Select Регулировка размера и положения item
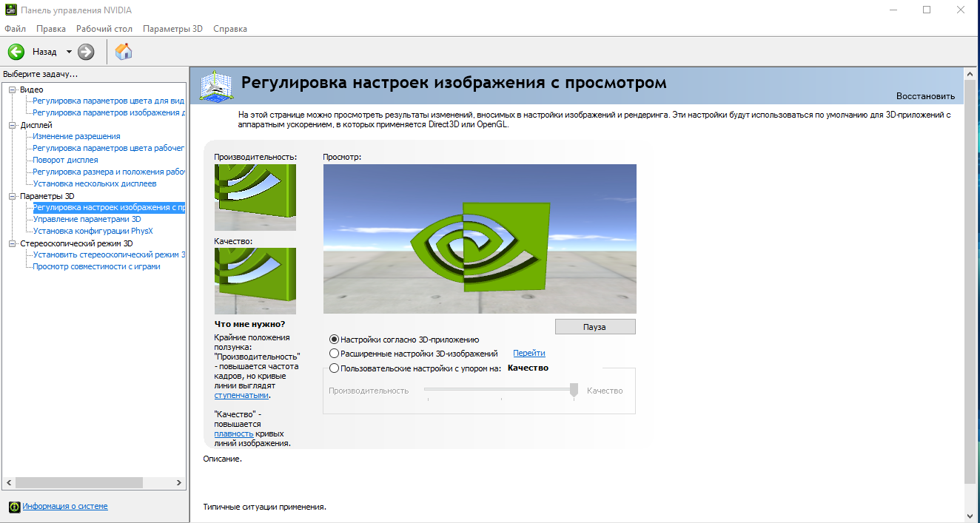 (x=108, y=172)
